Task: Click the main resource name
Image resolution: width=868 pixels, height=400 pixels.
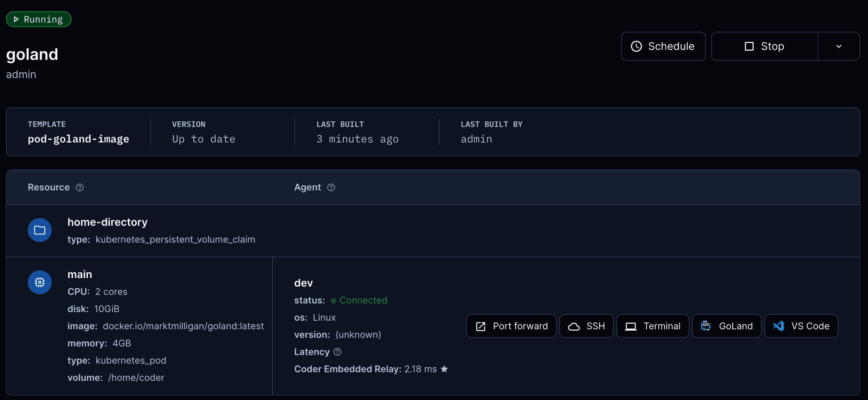Action: click(x=79, y=274)
